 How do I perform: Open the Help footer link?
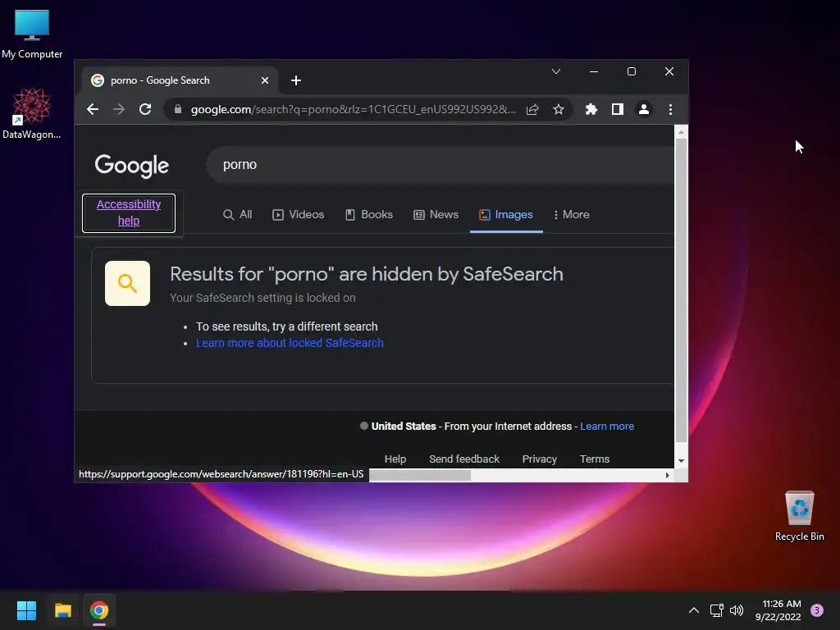(395, 459)
